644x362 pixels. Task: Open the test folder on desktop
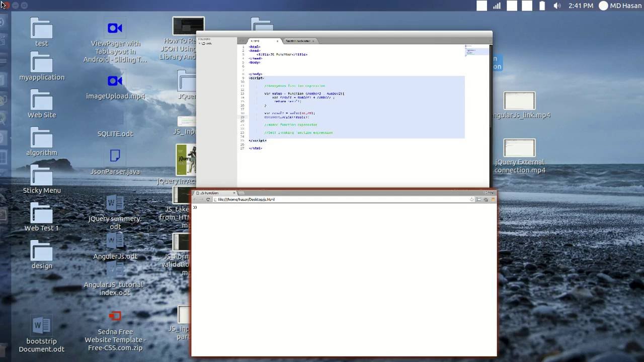pos(41,28)
